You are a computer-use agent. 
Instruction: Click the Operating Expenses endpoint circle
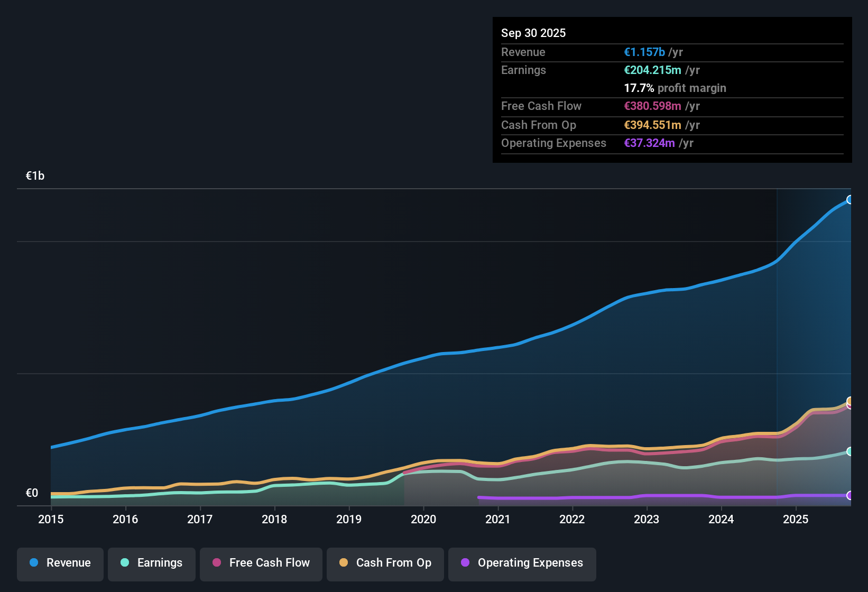pos(849,496)
